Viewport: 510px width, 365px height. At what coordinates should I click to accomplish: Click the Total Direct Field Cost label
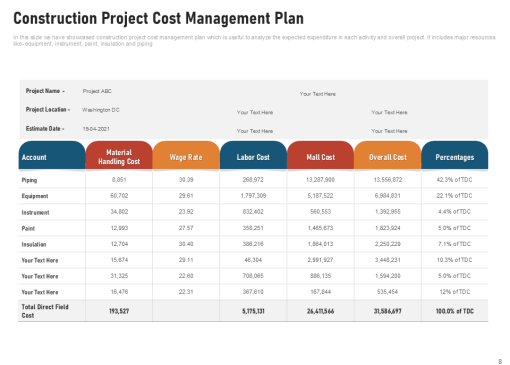tap(45, 311)
